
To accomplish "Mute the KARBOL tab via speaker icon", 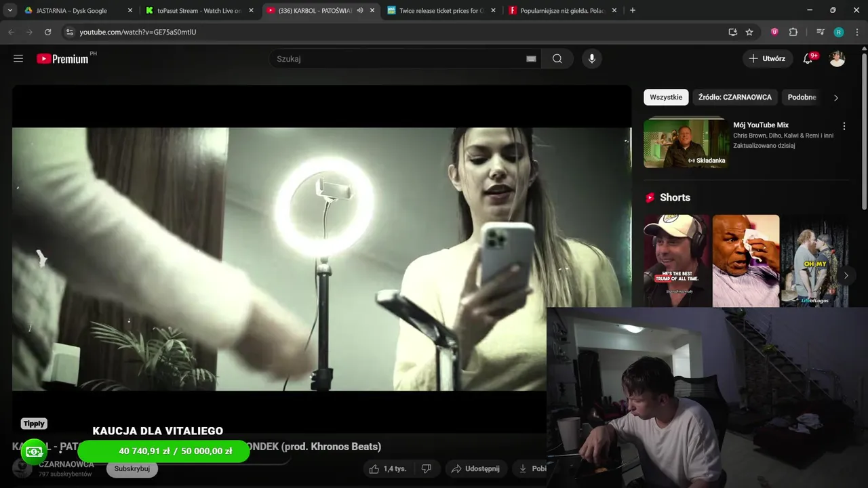I will click(360, 10).
